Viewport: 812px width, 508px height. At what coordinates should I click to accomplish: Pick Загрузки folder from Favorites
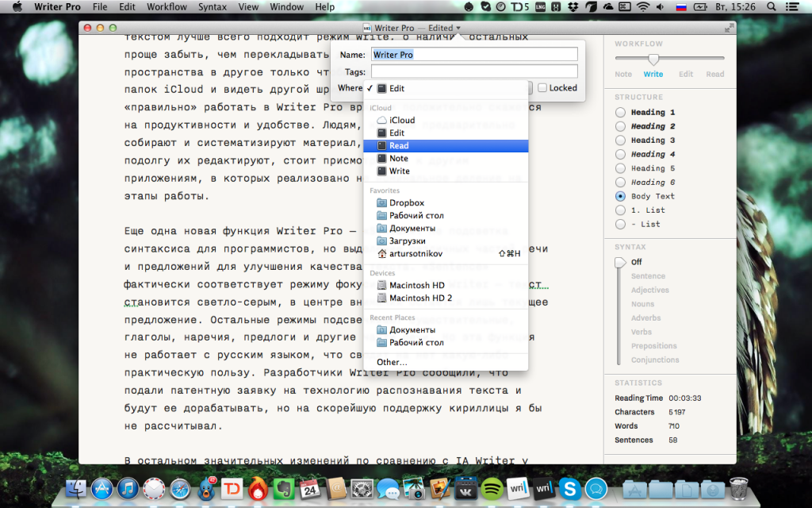coord(407,241)
